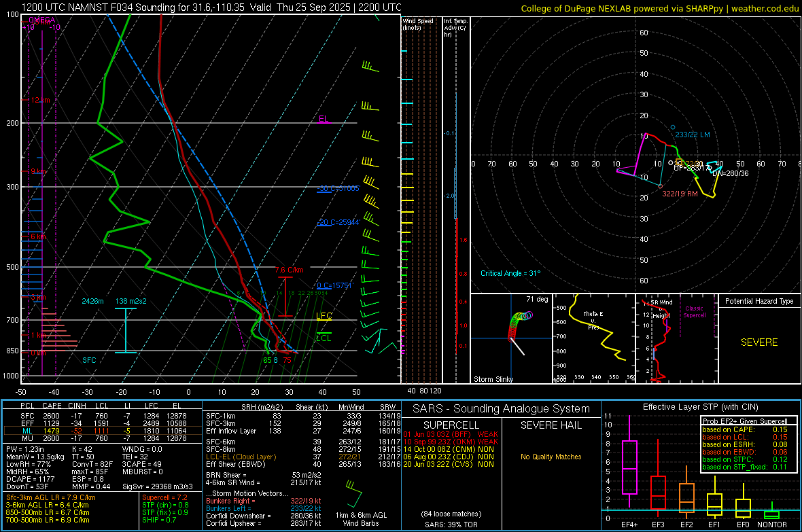Viewport: 802px width, 532px height.
Task: Click the 138 m2s2 effective SRH label
Action: (131, 301)
